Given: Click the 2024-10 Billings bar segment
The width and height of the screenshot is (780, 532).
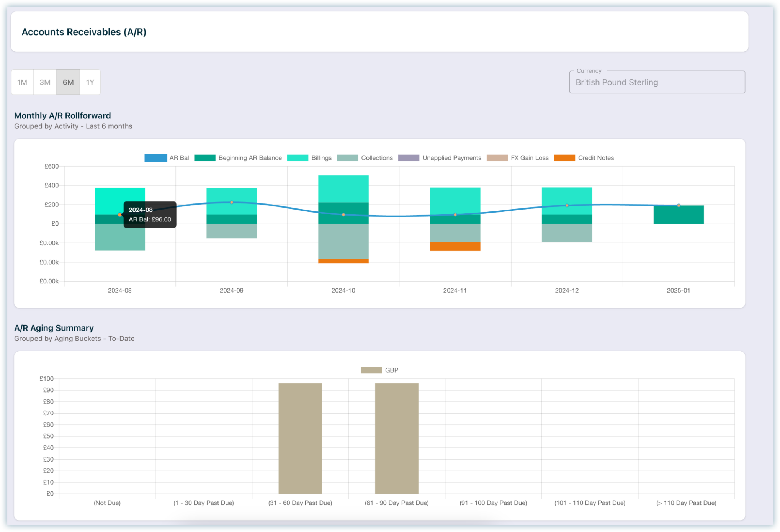Looking at the screenshot, I should 343,189.
